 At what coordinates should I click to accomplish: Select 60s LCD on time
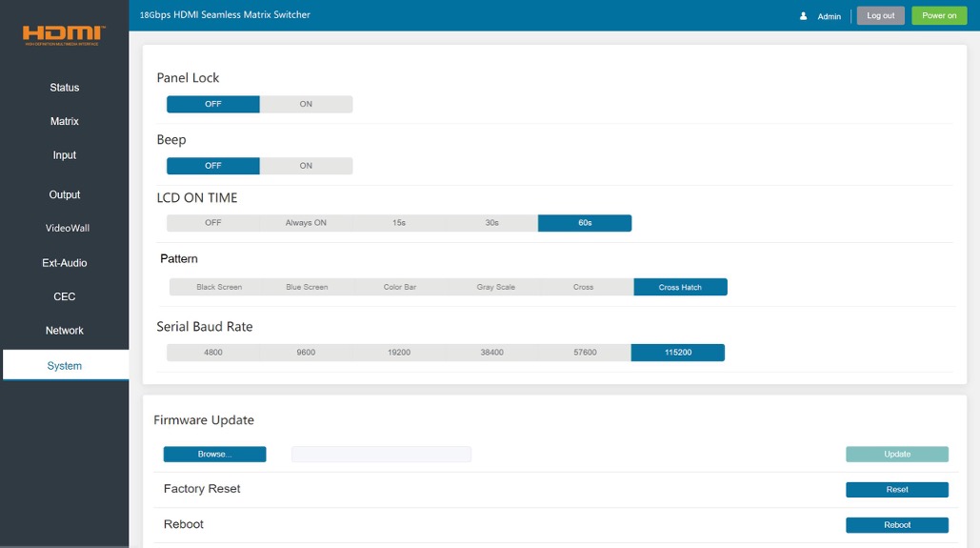tap(585, 223)
